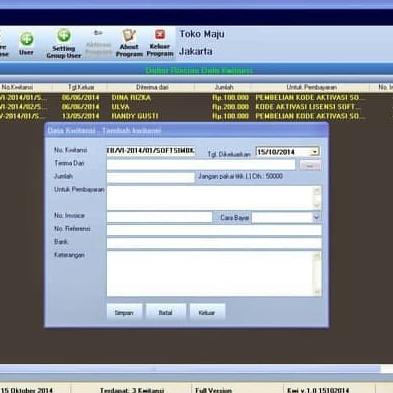This screenshot has width=393, height=393.
Task: Focus the No. Kwitansi input field
Action: tap(151, 151)
